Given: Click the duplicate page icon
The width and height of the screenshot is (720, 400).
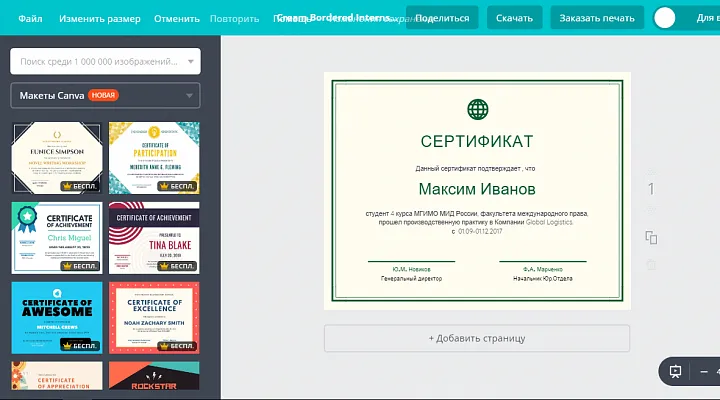Looking at the screenshot, I should coord(651,237).
